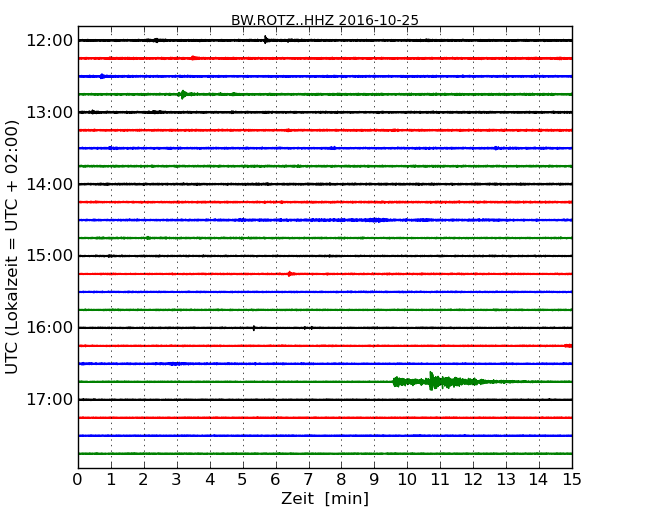Click the x-axis tick label 11

(x=440, y=480)
